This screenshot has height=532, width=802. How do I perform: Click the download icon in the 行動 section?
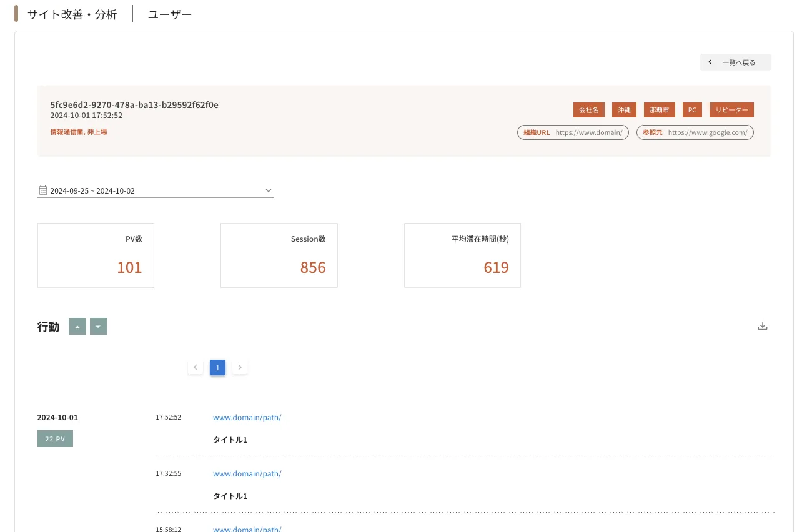762,326
